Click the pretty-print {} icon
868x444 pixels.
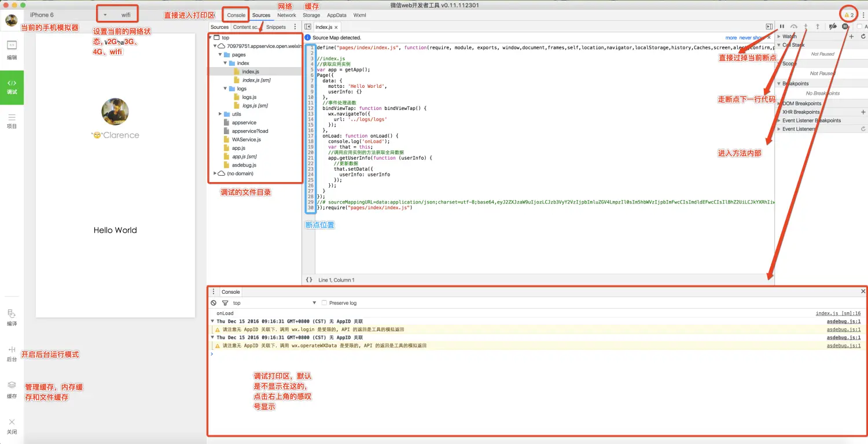click(309, 280)
